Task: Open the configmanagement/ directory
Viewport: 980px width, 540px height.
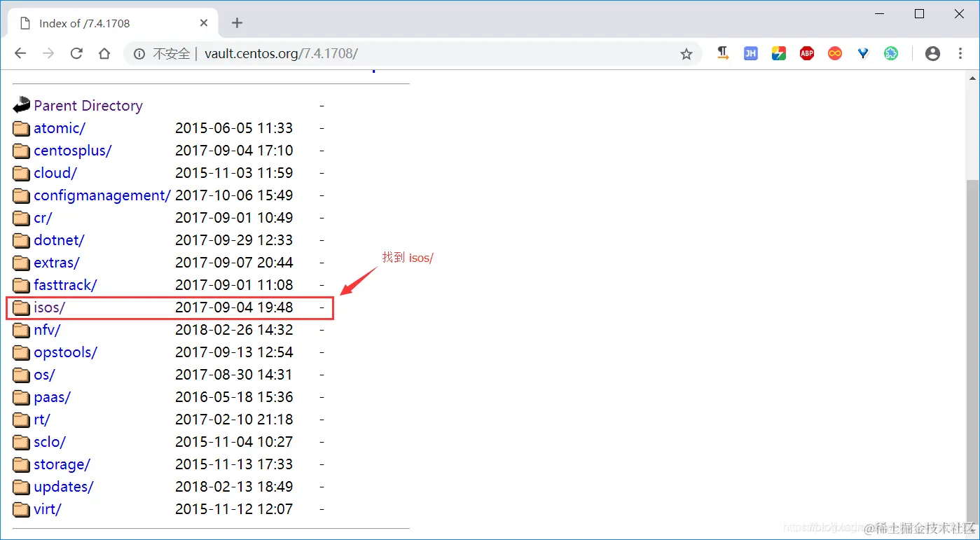Action: coord(102,195)
